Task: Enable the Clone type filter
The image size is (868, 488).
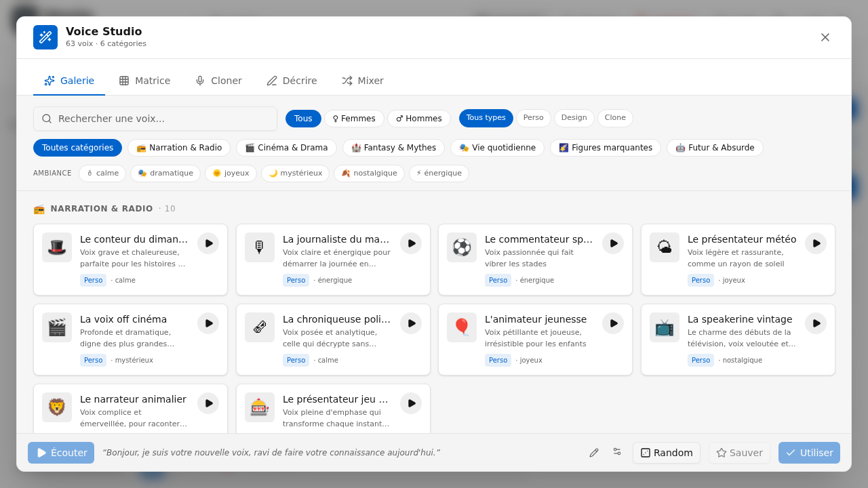Action: pos(615,118)
